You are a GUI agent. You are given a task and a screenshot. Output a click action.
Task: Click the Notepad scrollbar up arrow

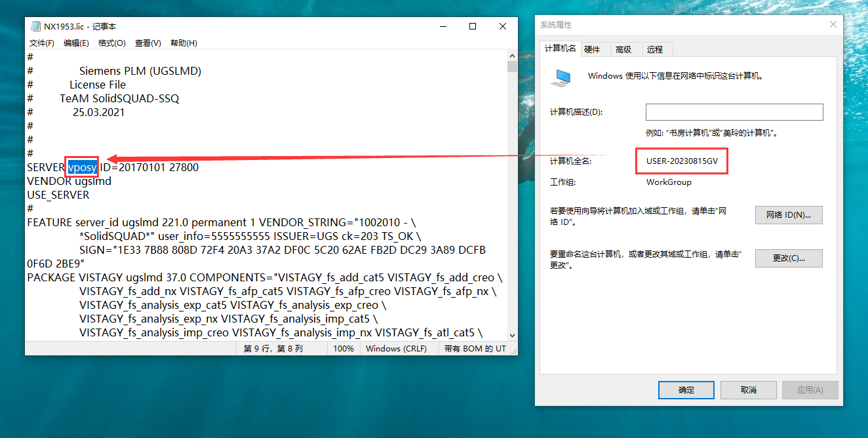coord(512,56)
